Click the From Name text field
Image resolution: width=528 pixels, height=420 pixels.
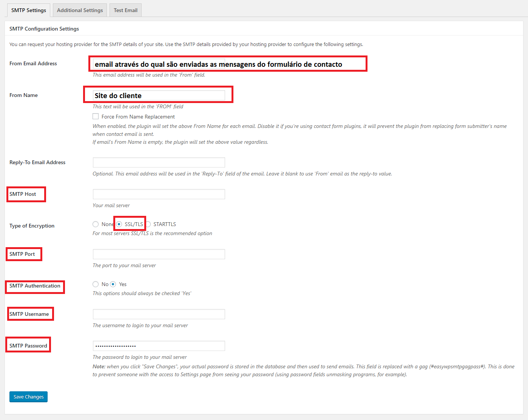point(159,95)
